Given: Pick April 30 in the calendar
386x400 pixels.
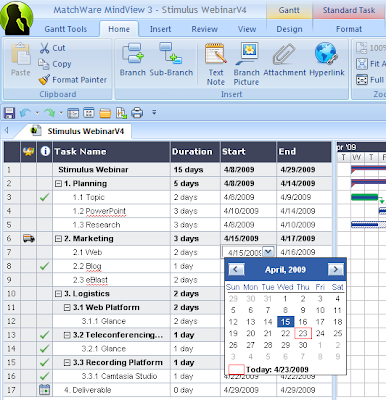Looking at the screenshot, I should 303,345.
